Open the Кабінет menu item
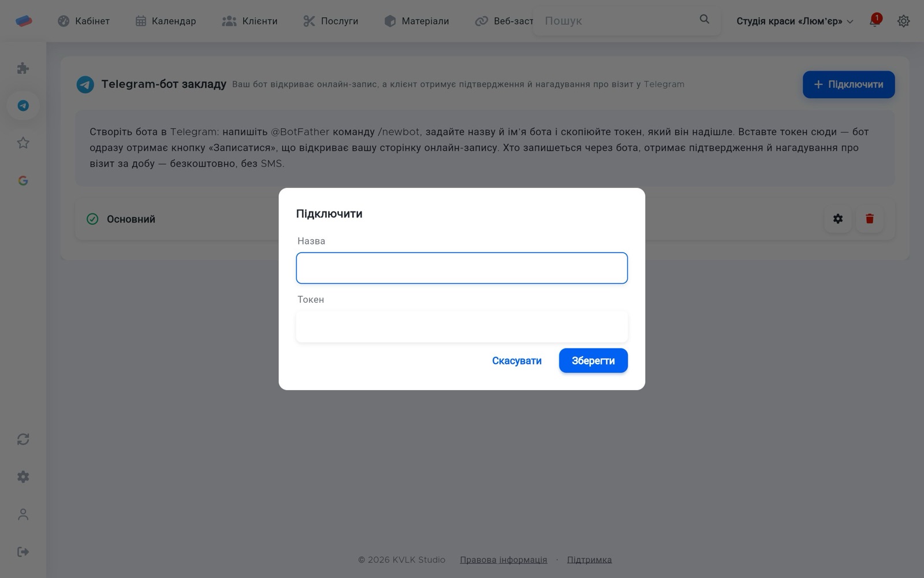The width and height of the screenshot is (924, 578). click(84, 21)
